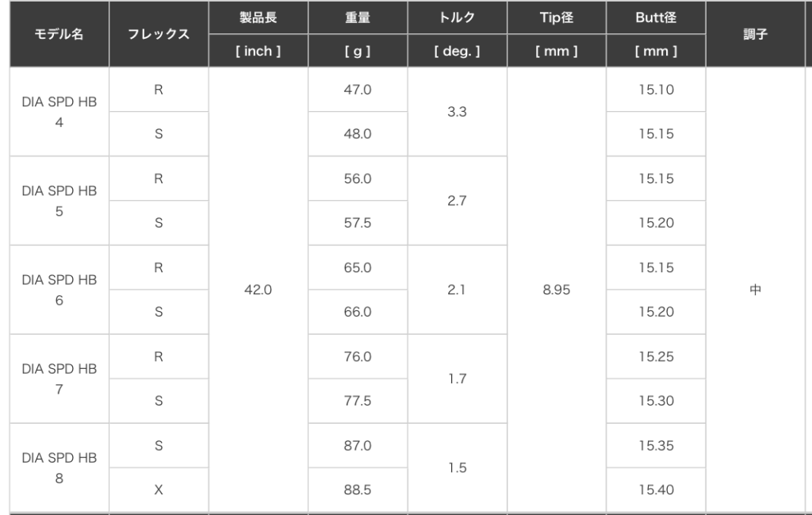812x515 pixels.
Task: Select the X flex cell
Action: [159, 490]
